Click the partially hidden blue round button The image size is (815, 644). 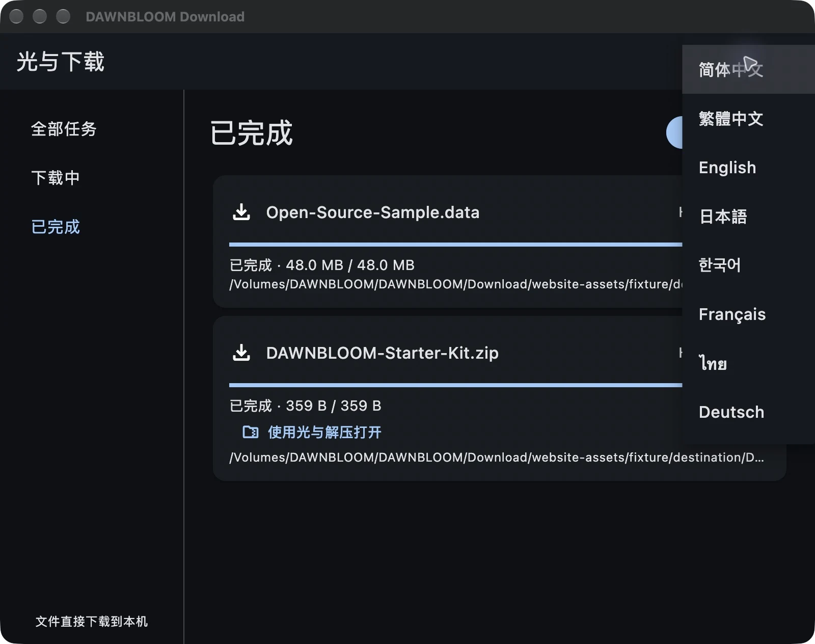point(674,132)
